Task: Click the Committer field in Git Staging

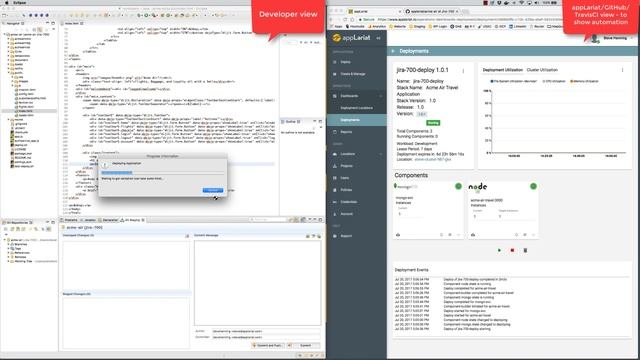Action: [266, 337]
